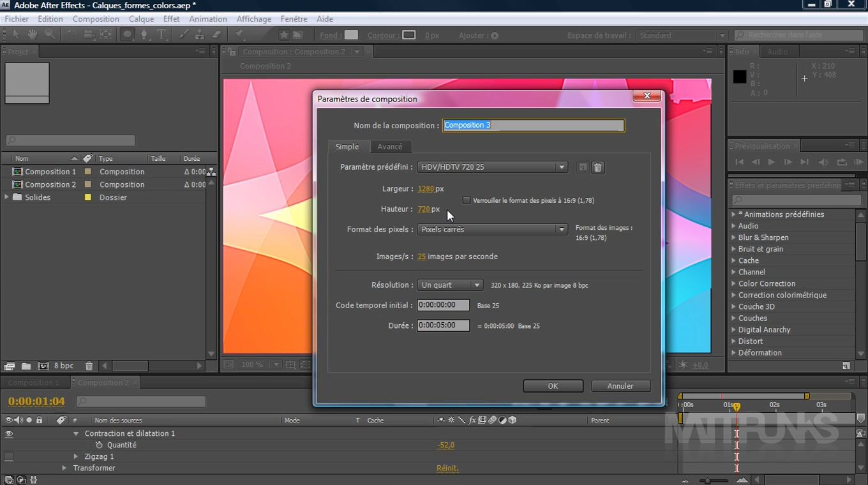Image resolution: width=868 pixels, height=485 pixels.
Task: Click the Project panel trash icon
Action: tap(89, 366)
